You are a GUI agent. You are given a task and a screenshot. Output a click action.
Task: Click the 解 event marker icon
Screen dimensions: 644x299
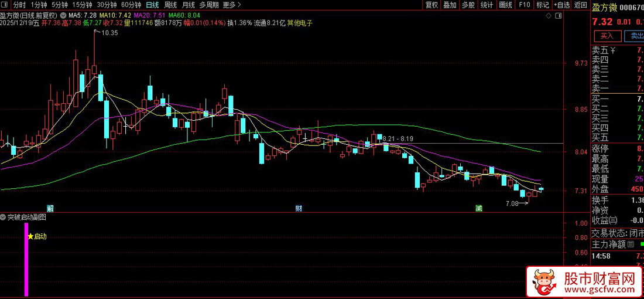pyautogui.click(x=50, y=208)
